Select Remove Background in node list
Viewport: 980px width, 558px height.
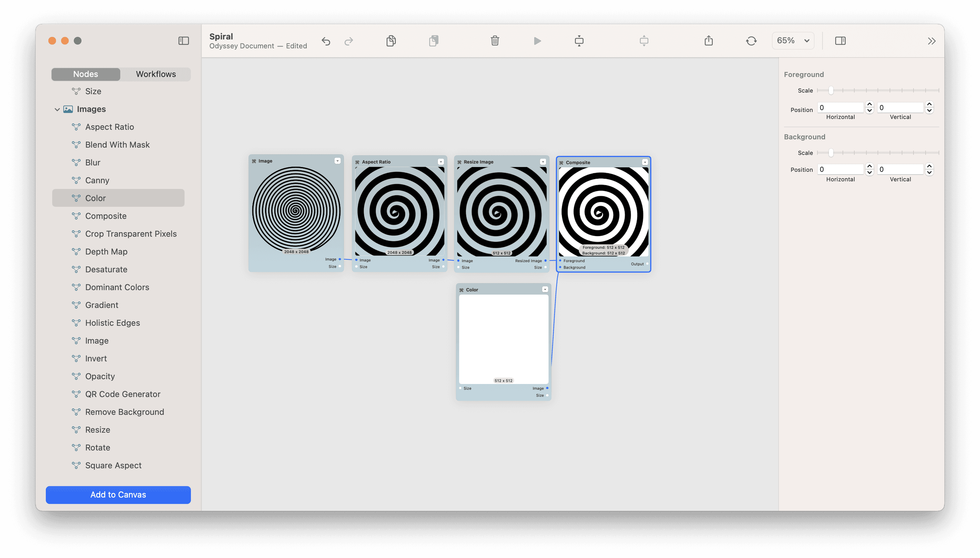[x=124, y=412]
